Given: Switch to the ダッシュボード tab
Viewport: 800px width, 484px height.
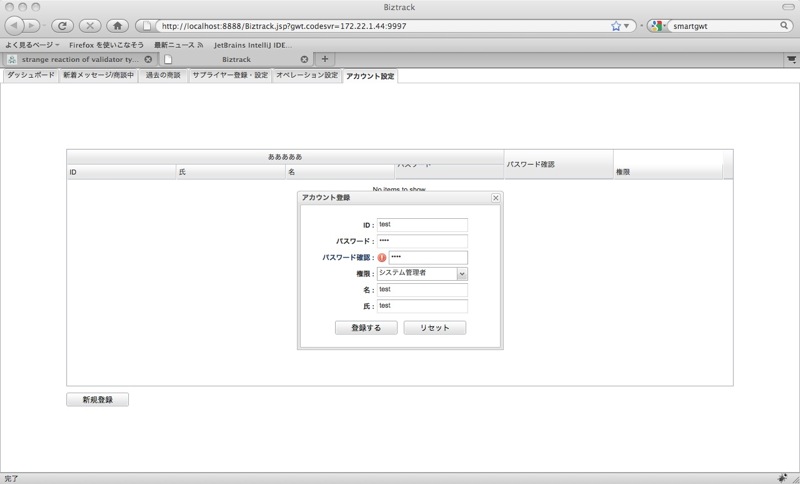Looking at the screenshot, I should [x=31, y=75].
